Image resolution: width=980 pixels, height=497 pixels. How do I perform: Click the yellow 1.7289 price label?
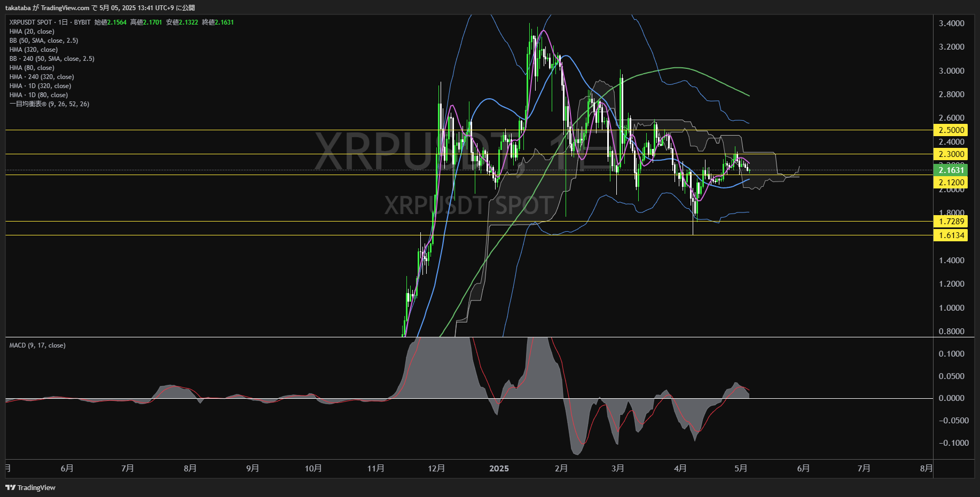[x=951, y=222]
